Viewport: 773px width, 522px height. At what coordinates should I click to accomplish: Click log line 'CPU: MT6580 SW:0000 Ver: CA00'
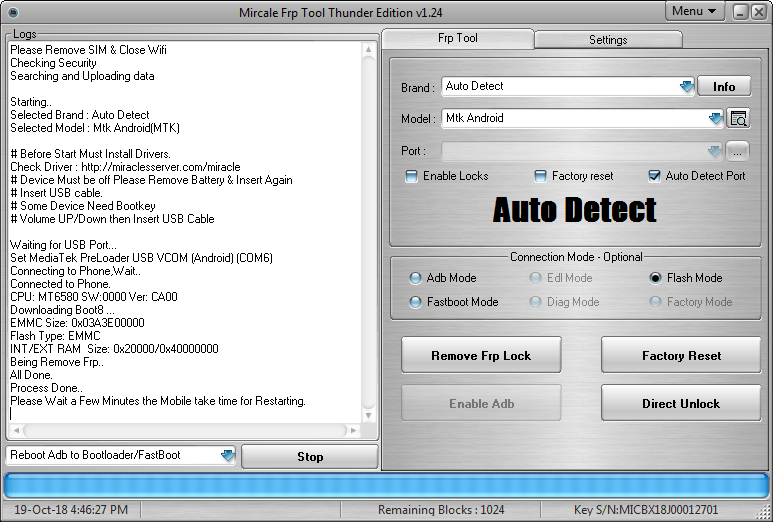pos(94,297)
